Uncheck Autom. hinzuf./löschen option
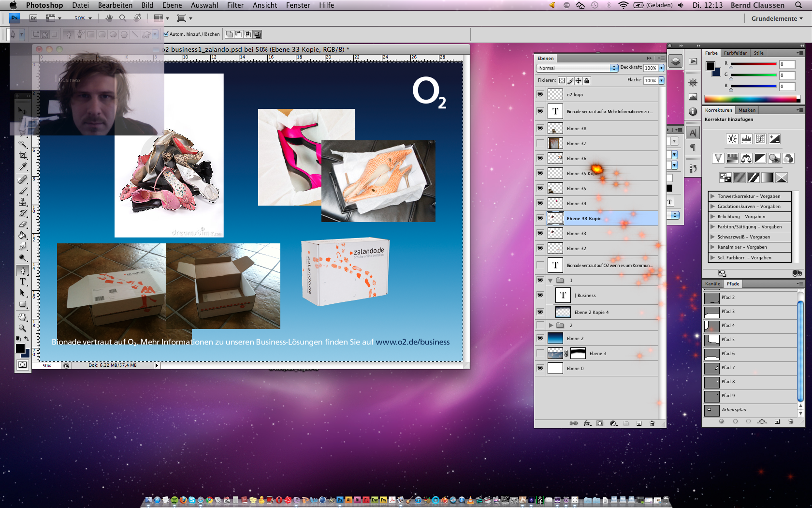Image resolution: width=812 pixels, height=508 pixels. pos(166,34)
